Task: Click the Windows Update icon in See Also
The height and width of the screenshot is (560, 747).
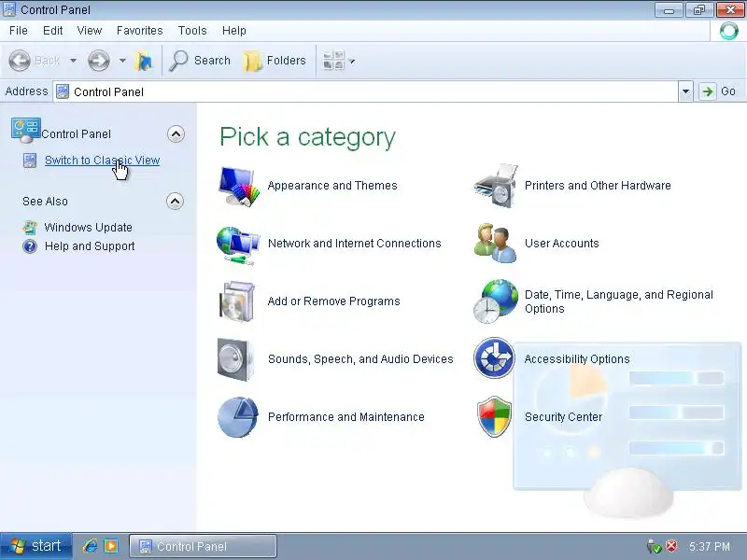Action: [30, 228]
